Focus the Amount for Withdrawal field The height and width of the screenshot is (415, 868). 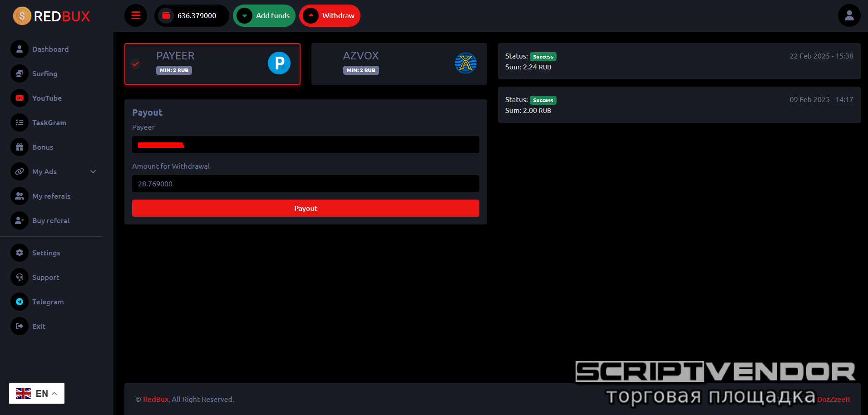tap(306, 184)
